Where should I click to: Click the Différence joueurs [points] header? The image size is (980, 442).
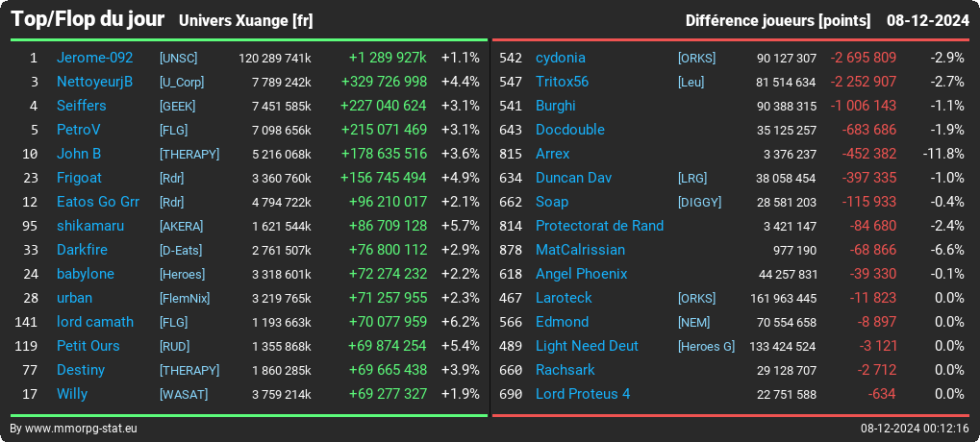coord(777,21)
